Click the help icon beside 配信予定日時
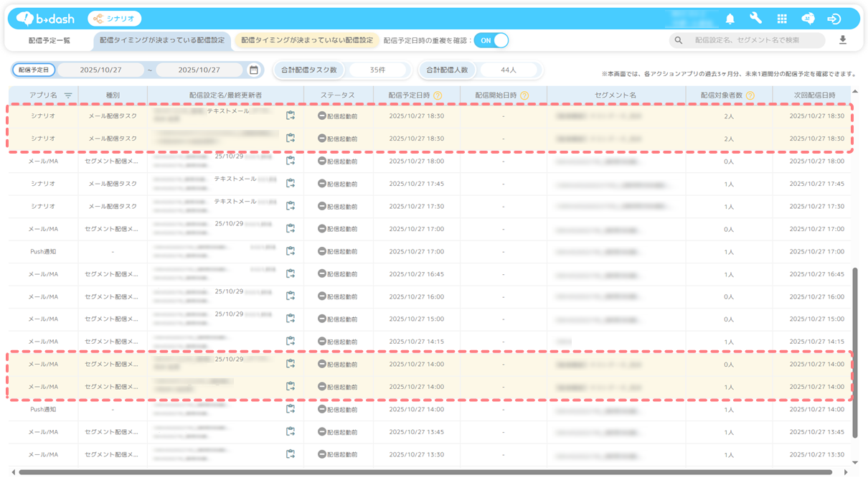This screenshot has width=868, height=488. tap(438, 95)
